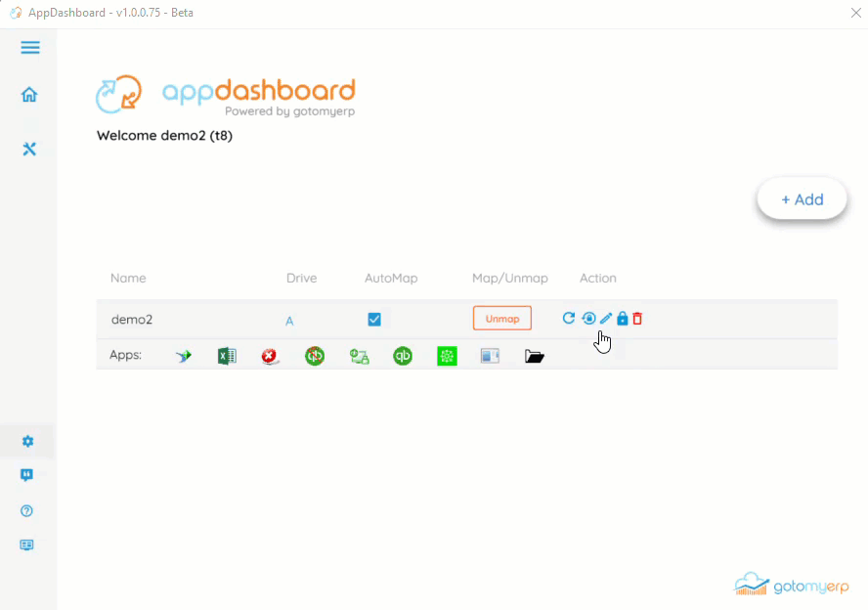Viewport: 868px width, 610px height.
Task: Click the Welcome demo2 (t8) text
Action: pyautogui.click(x=164, y=136)
